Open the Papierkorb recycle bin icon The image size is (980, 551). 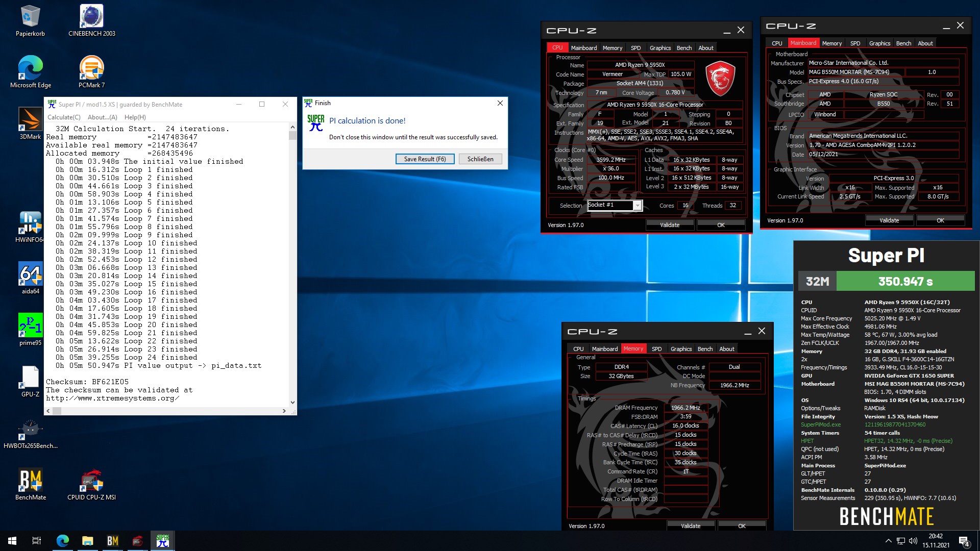(30, 21)
